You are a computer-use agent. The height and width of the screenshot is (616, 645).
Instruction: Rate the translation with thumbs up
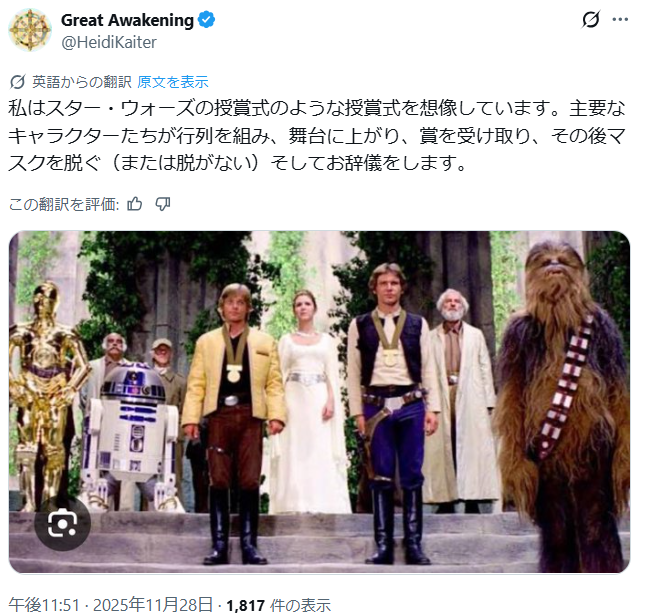click(135, 204)
